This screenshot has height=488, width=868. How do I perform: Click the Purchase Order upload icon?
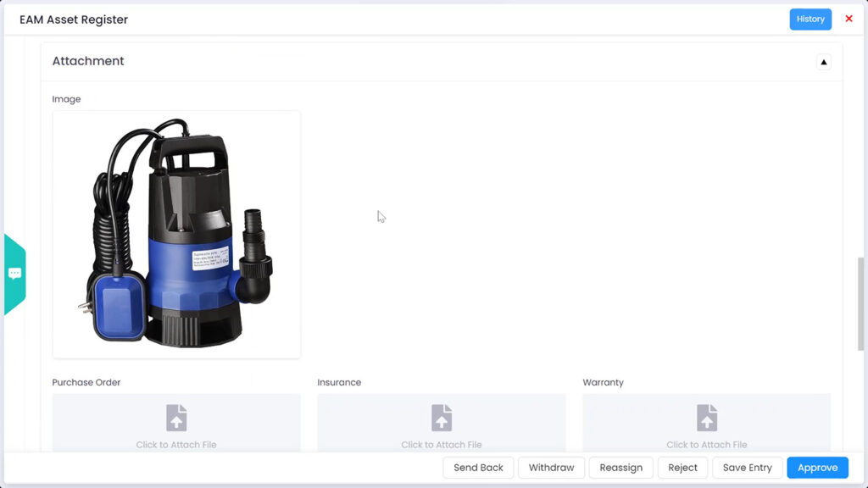176,418
